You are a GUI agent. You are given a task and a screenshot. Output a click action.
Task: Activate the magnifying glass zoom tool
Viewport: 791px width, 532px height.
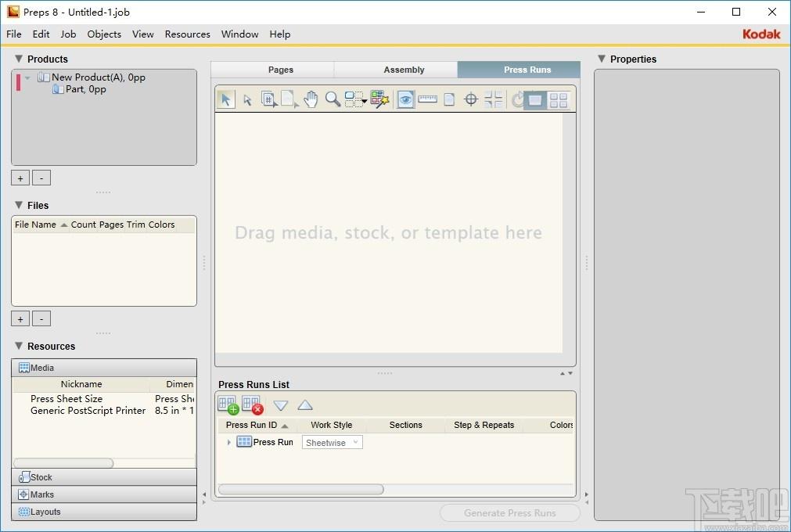point(333,99)
